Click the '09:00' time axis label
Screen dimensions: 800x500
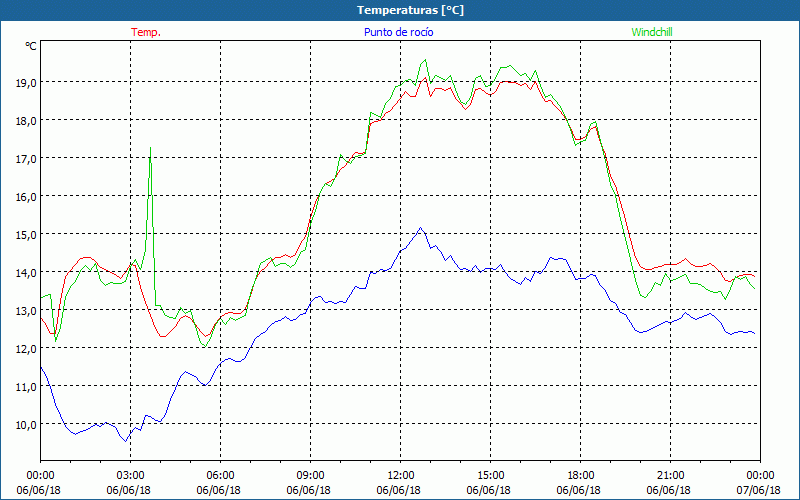(x=310, y=476)
